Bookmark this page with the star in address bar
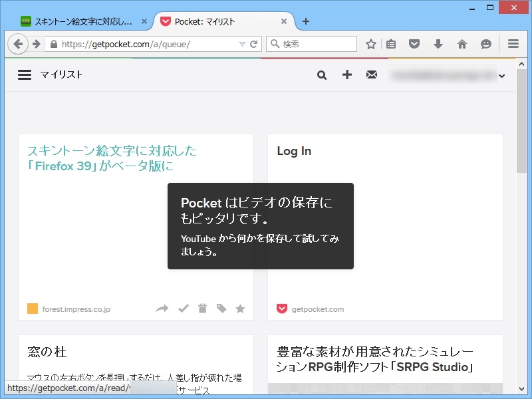532x399 pixels. (370, 44)
